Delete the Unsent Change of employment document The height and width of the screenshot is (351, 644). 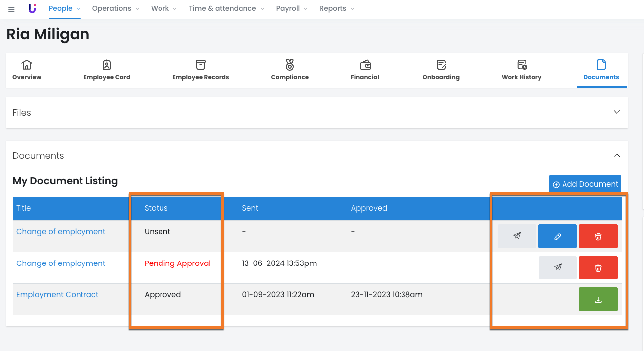[598, 236]
